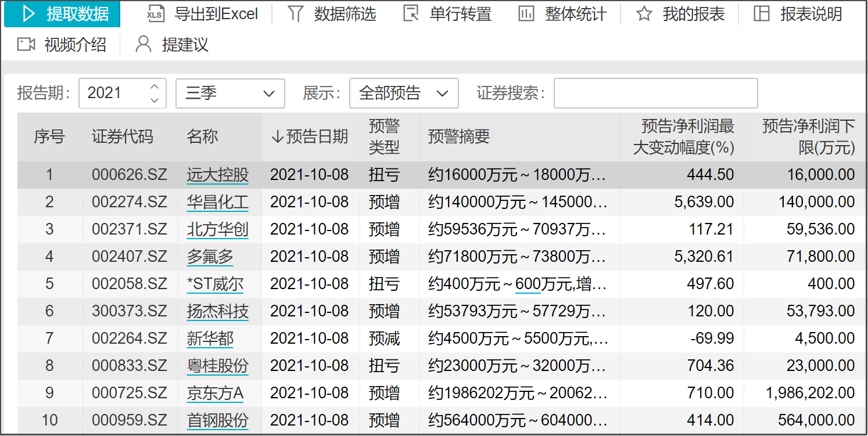This screenshot has height=436, width=868.
Task: Open the 首钢股份 stock link
Action: click(x=218, y=420)
